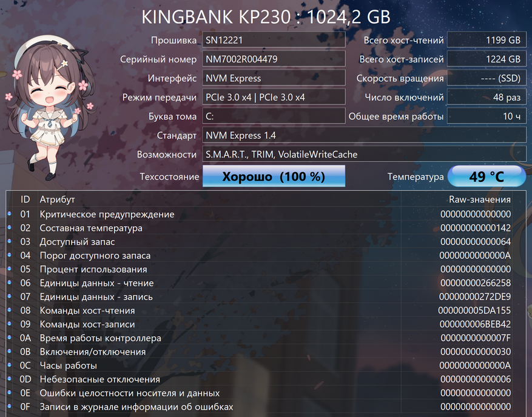Select row 0F Записи в журнале информации об ошибках
Image resolution: width=532 pixels, height=417 pixels.
coord(266,407)
